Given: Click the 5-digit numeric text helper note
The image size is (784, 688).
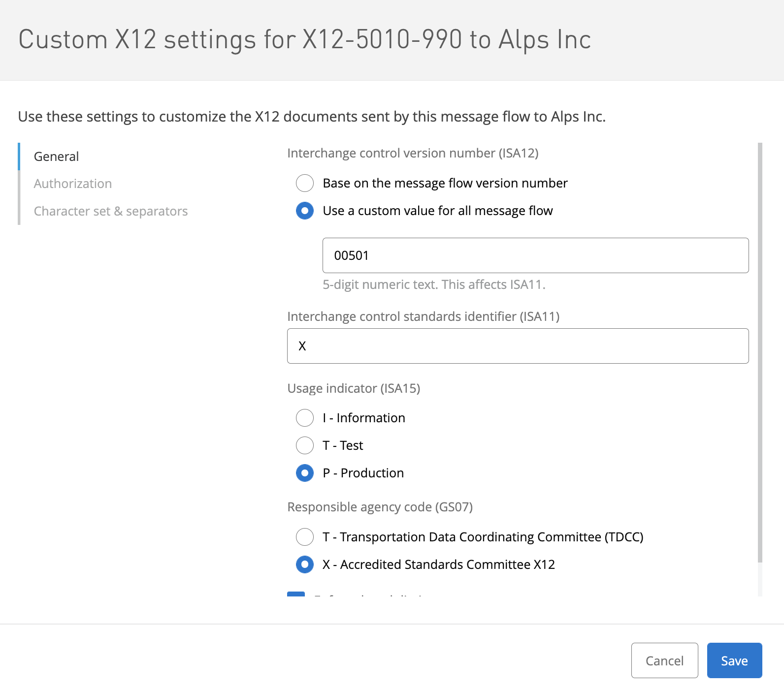Looking at the screenshot, I should coord(434,284).
